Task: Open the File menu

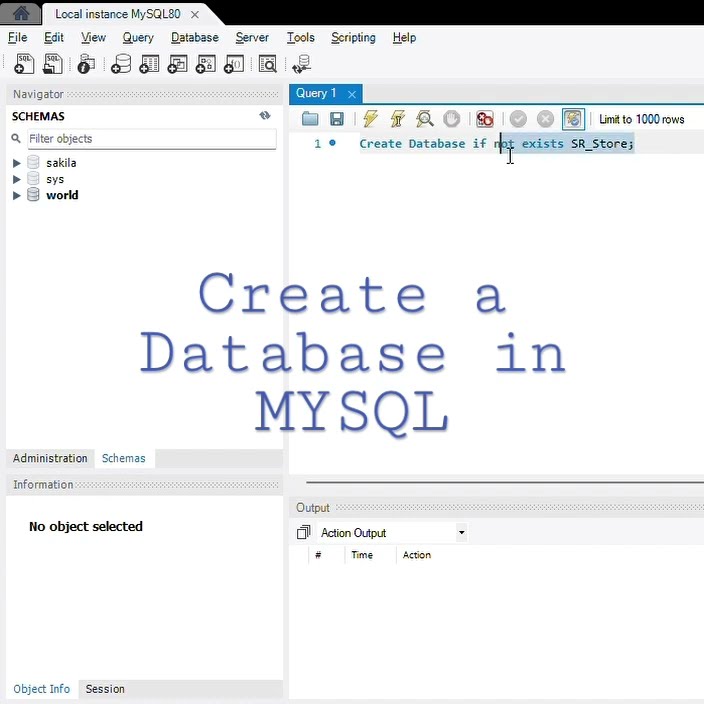Action: click(18, 38)
